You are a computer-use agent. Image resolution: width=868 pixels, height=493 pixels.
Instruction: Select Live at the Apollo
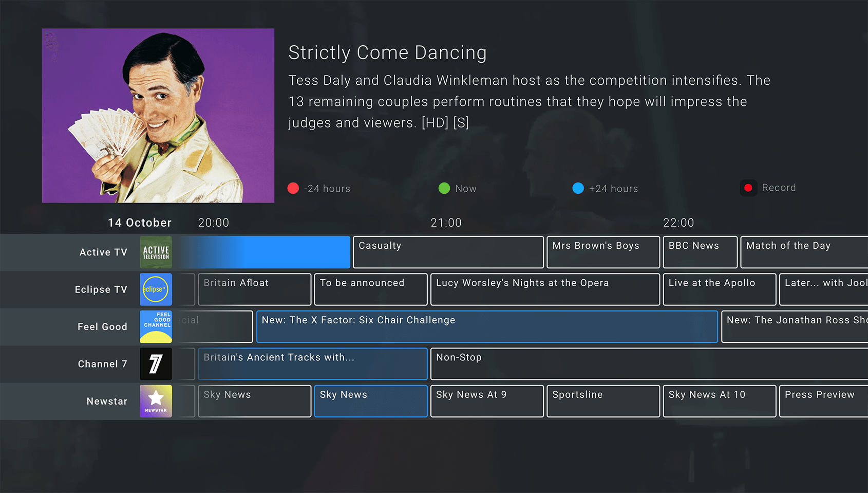[720, 289]
